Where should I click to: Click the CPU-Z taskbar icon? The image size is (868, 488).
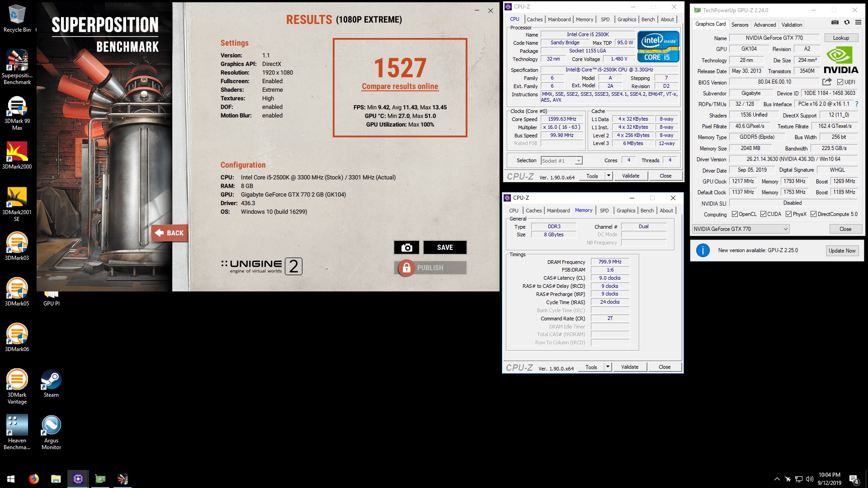[x=78, y=479]
